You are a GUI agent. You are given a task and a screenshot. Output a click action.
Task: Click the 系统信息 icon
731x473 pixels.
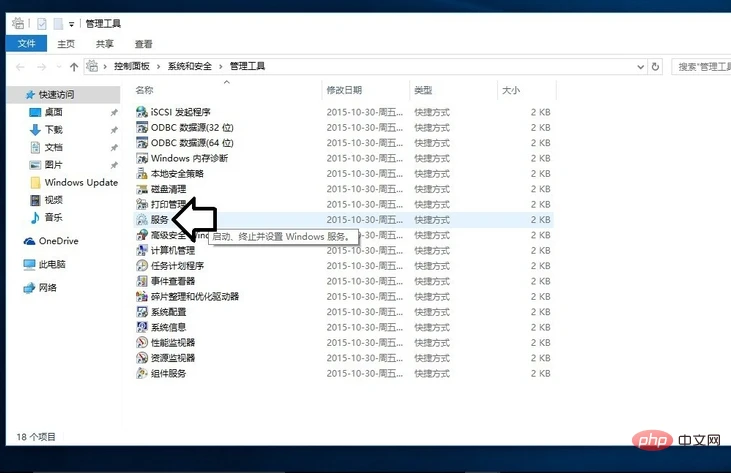(x=142, y=327)
